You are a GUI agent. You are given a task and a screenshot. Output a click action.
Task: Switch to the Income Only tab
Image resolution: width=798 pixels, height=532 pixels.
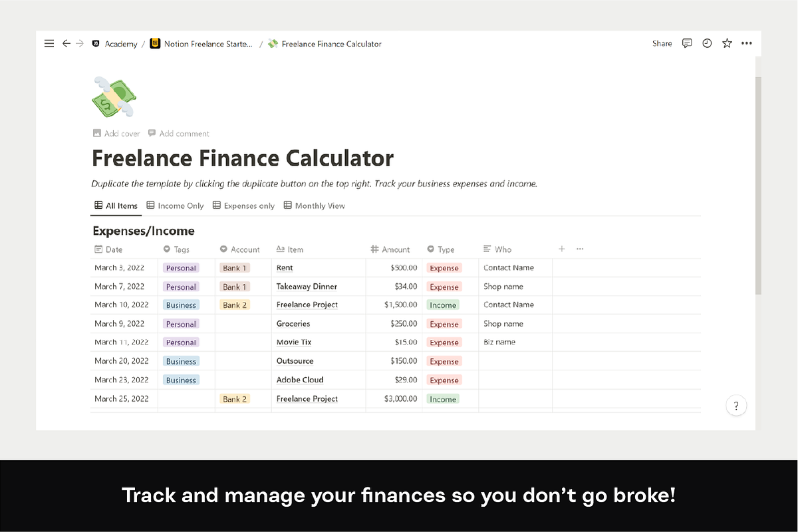[175, 206]
